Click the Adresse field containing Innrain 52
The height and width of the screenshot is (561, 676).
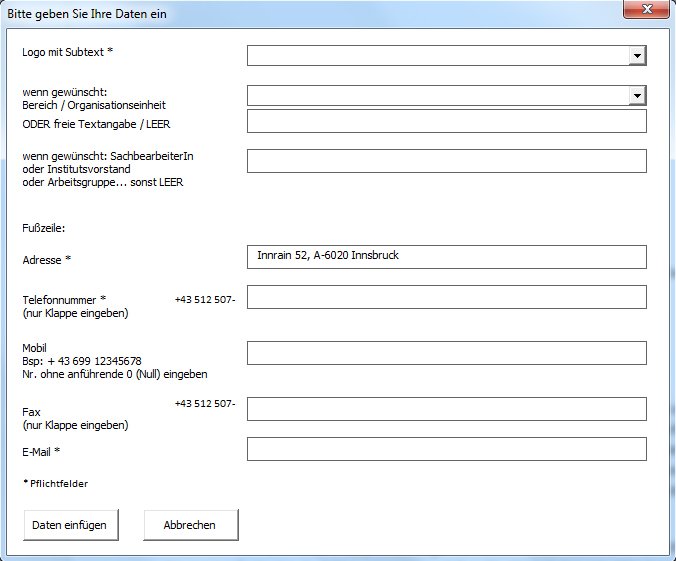446,257
